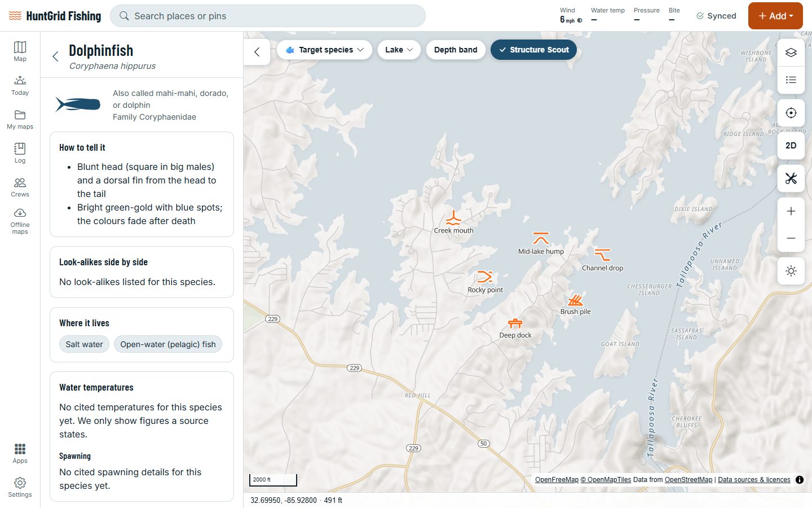
Task: Click the Salt water habitat chip
Action: pos(84,344)
